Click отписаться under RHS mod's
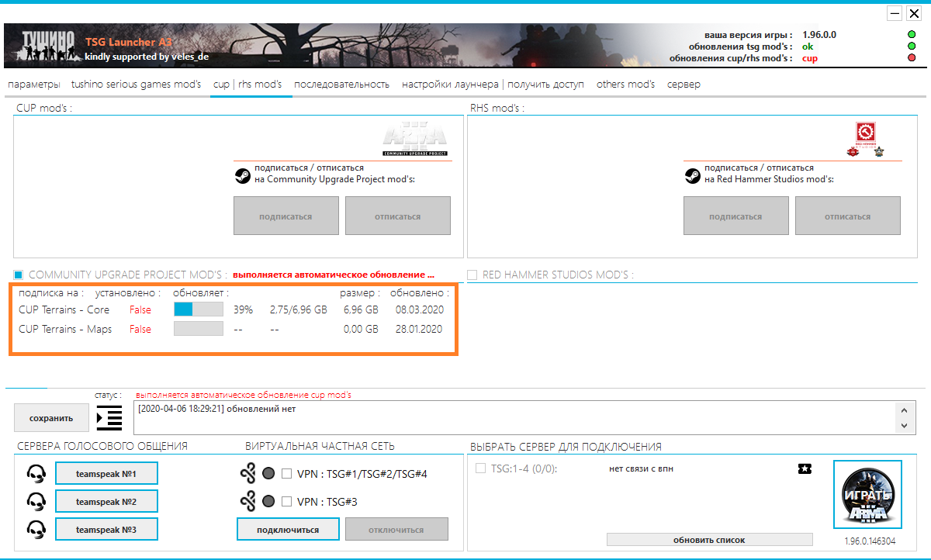 pos(848,216)
